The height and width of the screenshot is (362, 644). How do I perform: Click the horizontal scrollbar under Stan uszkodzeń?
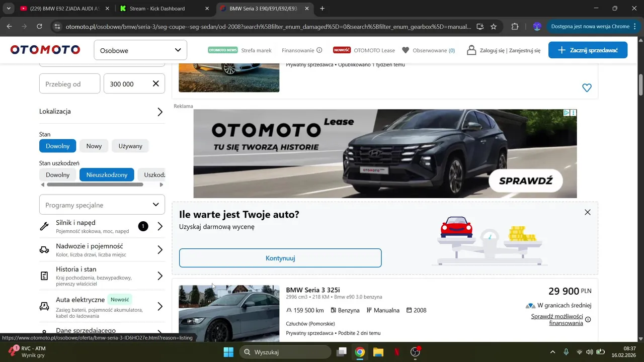pos(95,185)
